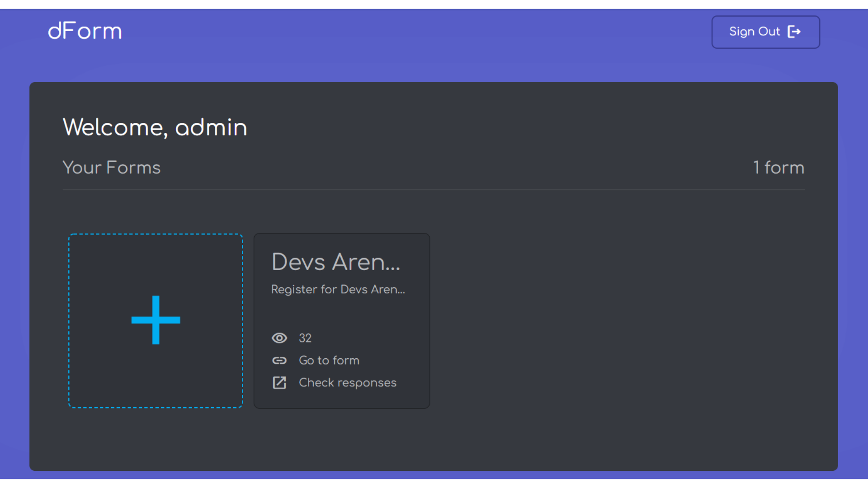Click the divider line below Your Forms
Image resolution: width=868 pixels, height=488 pixels.
(433, 190)
